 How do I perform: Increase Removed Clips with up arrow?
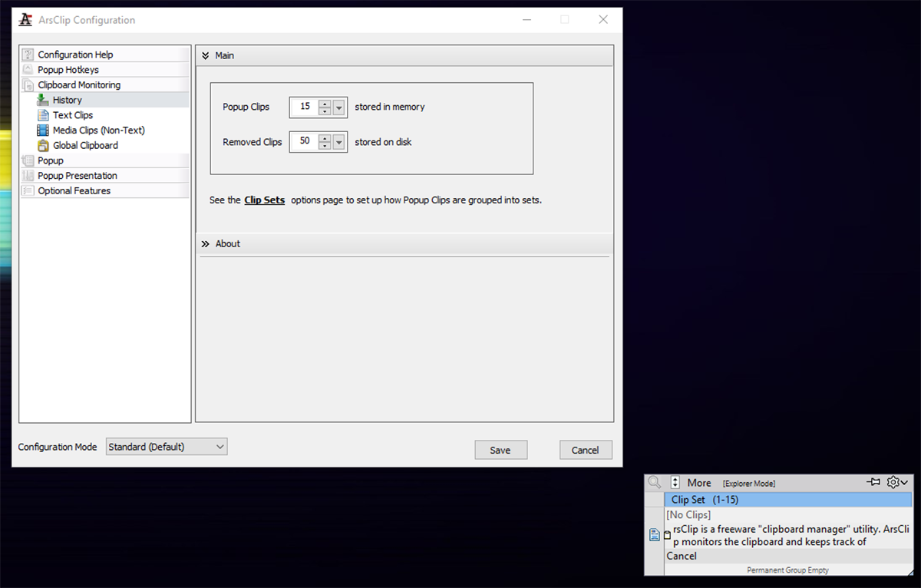point(325,138)
